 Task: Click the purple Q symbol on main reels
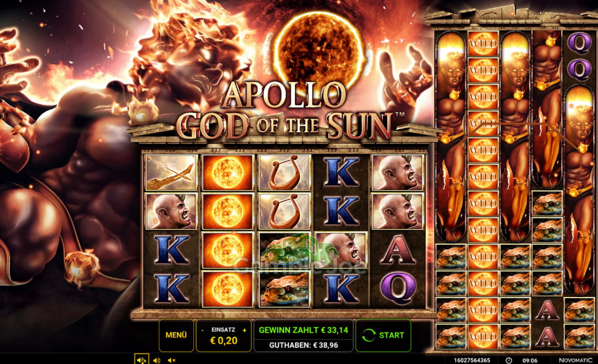point(397,288)
